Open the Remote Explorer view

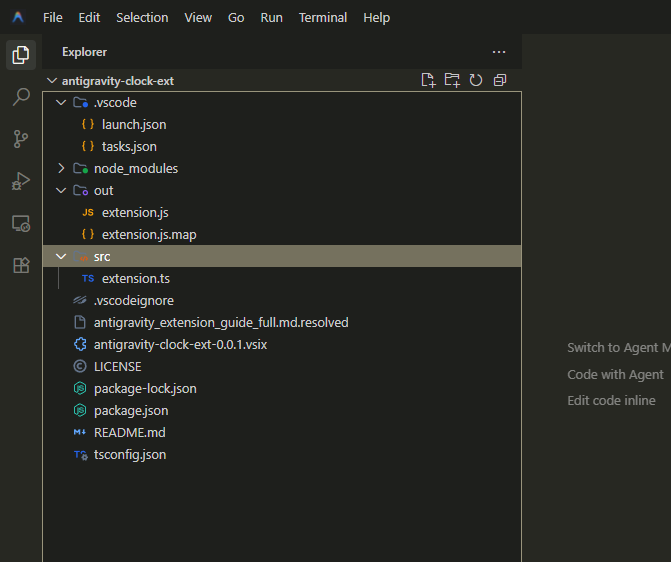21,223
